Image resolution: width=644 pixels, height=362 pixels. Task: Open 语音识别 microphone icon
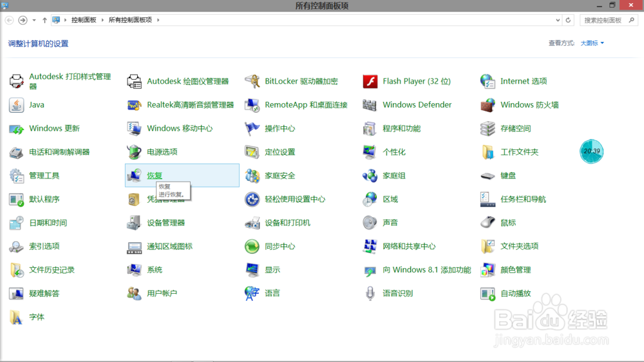370,293
